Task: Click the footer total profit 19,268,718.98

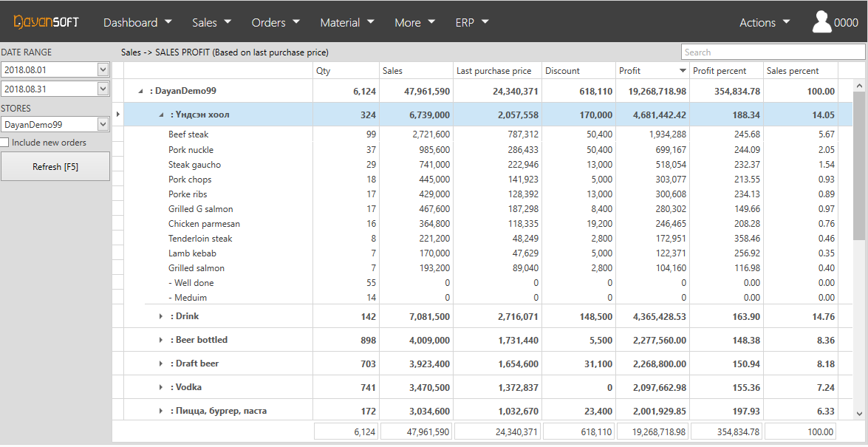Action: [653, 431]
